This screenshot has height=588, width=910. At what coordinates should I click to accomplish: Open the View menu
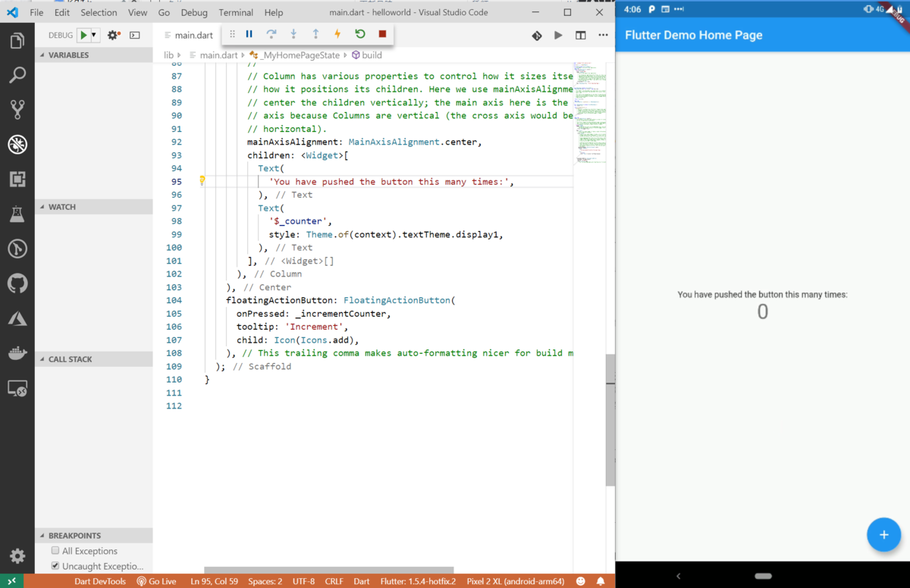pyautogui.click(x=138, y=12)
